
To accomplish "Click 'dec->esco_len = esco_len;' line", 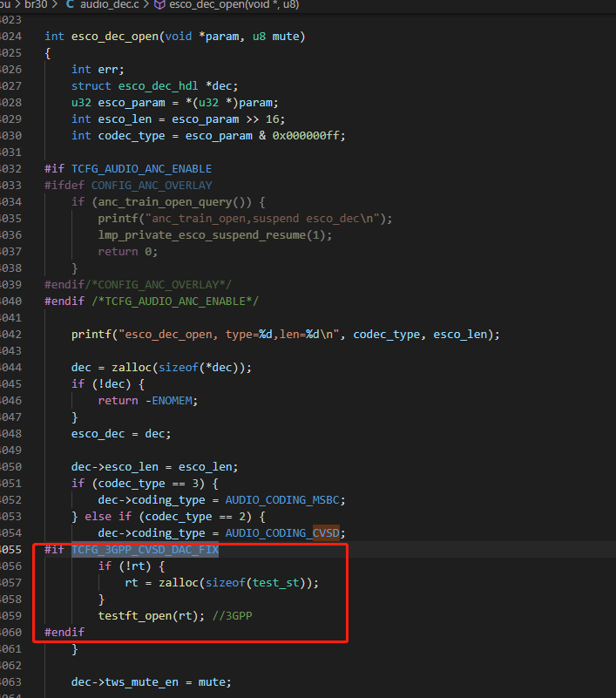I will [x=154, y=467].
